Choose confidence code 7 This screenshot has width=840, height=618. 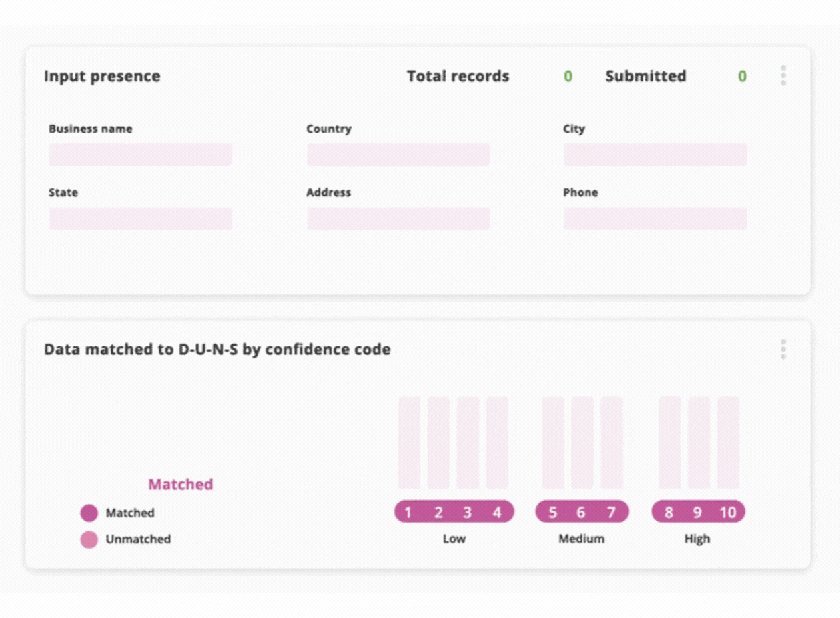[x=611, y=512]
